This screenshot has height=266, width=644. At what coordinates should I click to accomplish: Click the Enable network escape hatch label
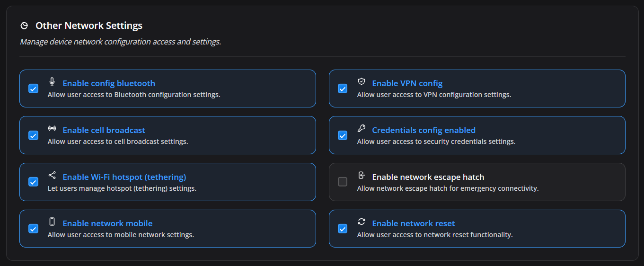click(x=428, y=177)
